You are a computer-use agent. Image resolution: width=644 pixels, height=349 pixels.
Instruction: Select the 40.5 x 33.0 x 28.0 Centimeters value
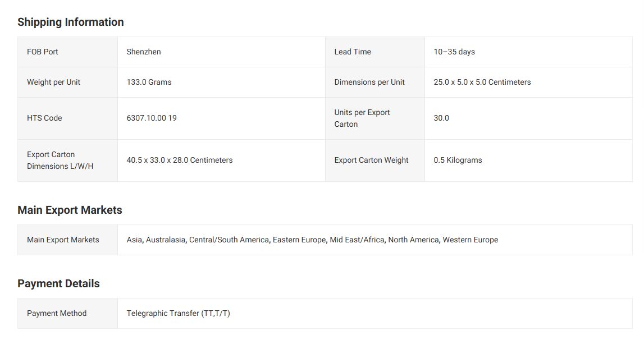click(x=180, y=160)
